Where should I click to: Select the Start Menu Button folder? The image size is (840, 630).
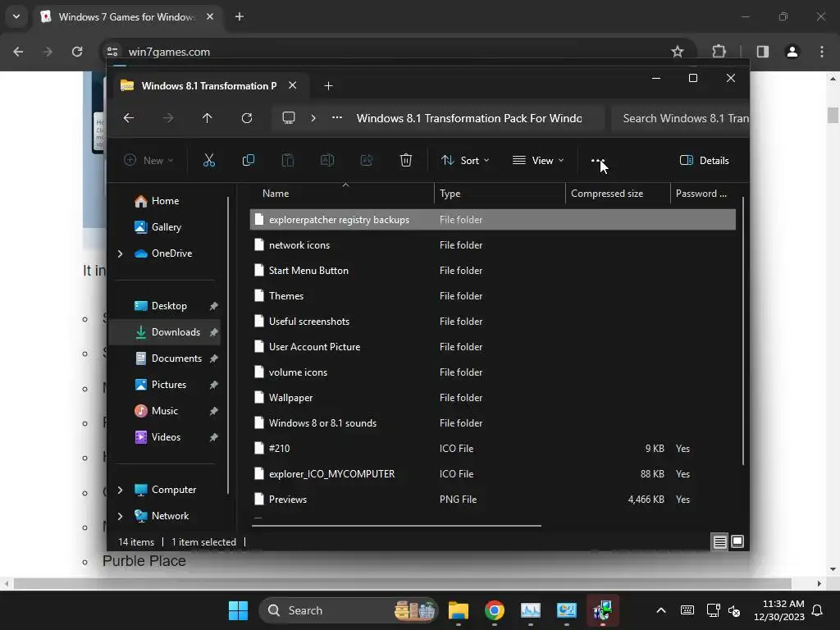(493, 271)
